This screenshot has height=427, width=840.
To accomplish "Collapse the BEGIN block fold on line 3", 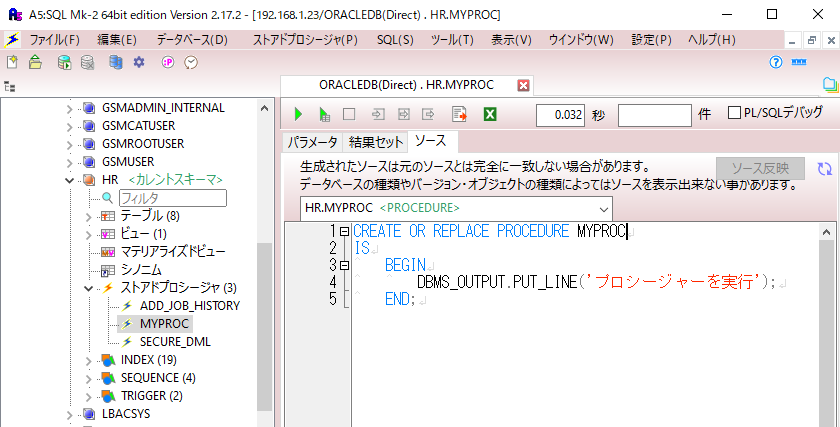I will [344, 265].
